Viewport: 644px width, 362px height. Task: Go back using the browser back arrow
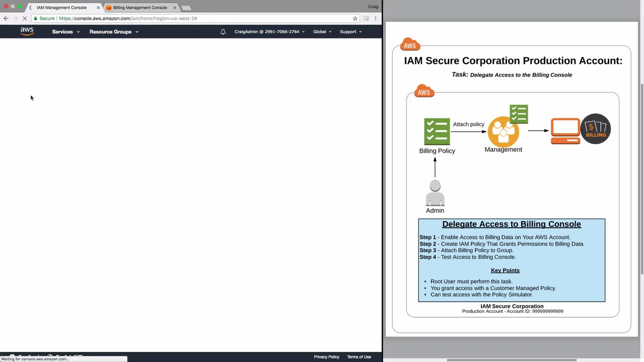[x=6, y=19]
